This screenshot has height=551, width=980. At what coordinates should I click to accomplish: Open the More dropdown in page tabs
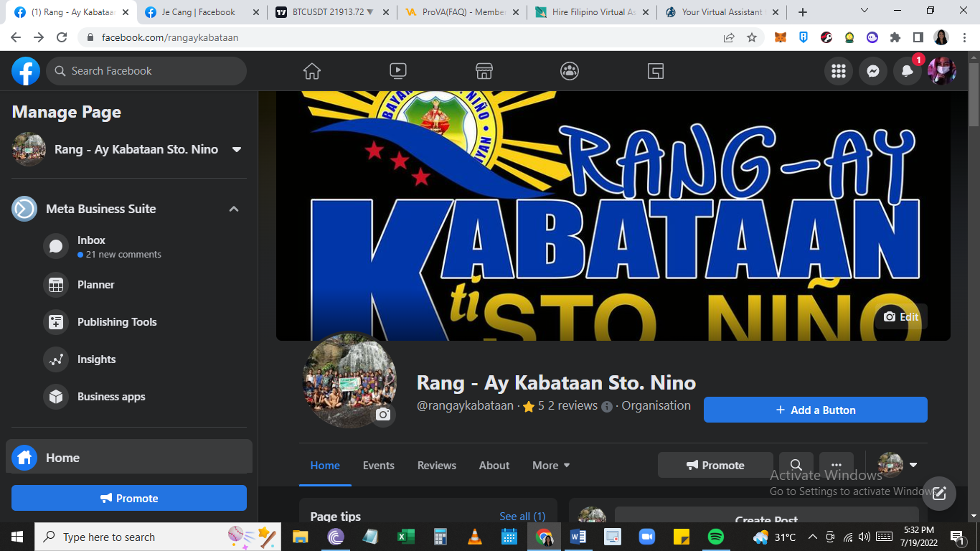(551, 465)
